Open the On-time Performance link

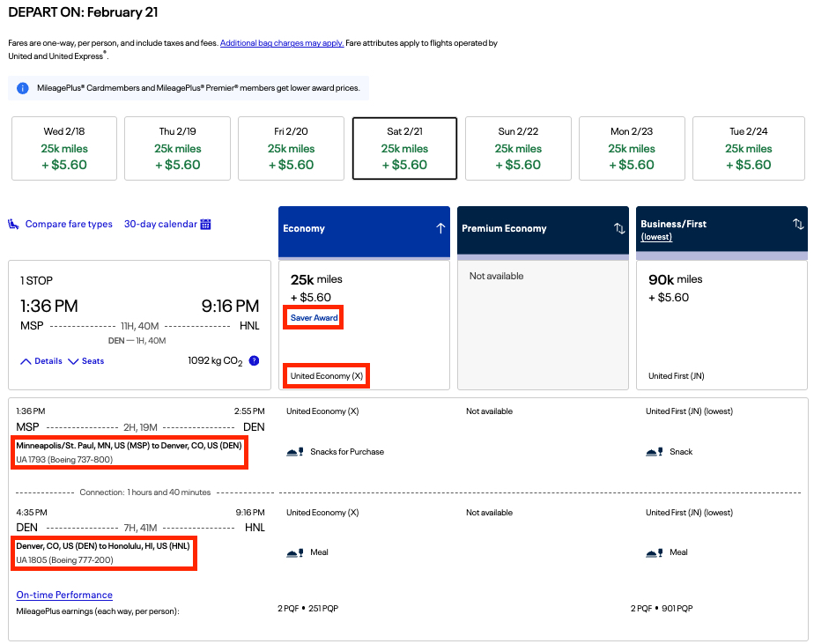(x=64, y=595)
